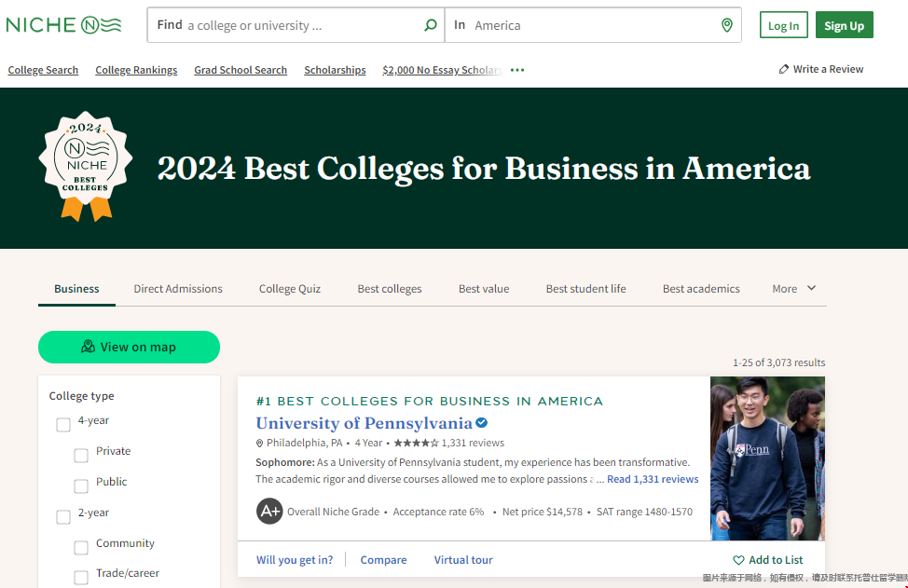Click the Compare link

pyautogui.click(x=383, y=560)
